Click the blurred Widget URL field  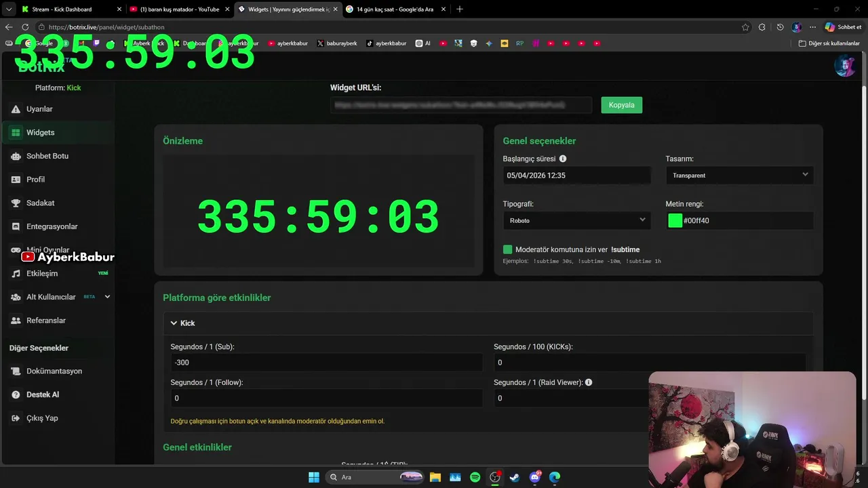pos(461,105)
